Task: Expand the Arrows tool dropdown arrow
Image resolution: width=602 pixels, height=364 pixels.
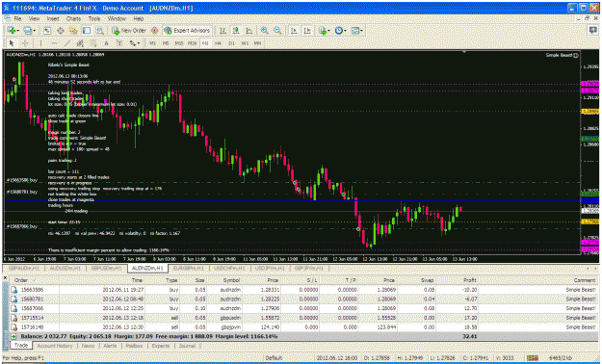Action: 139,43
